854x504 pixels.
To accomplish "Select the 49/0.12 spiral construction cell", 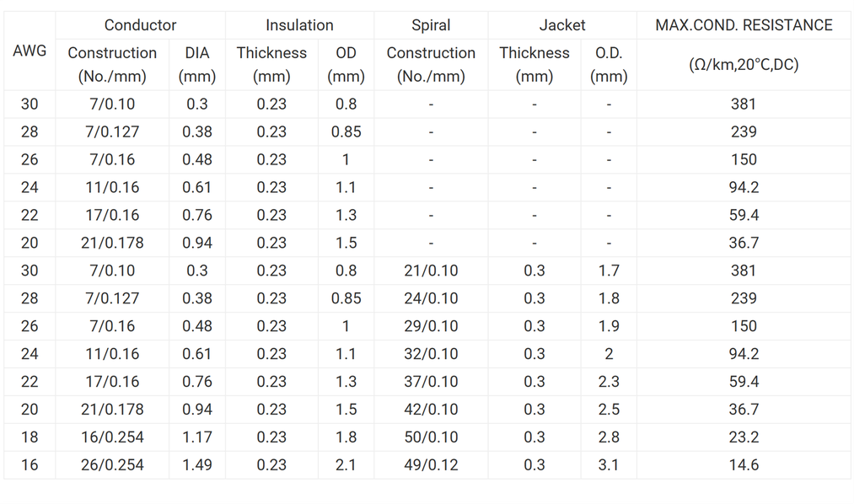I will pos(431,464).
